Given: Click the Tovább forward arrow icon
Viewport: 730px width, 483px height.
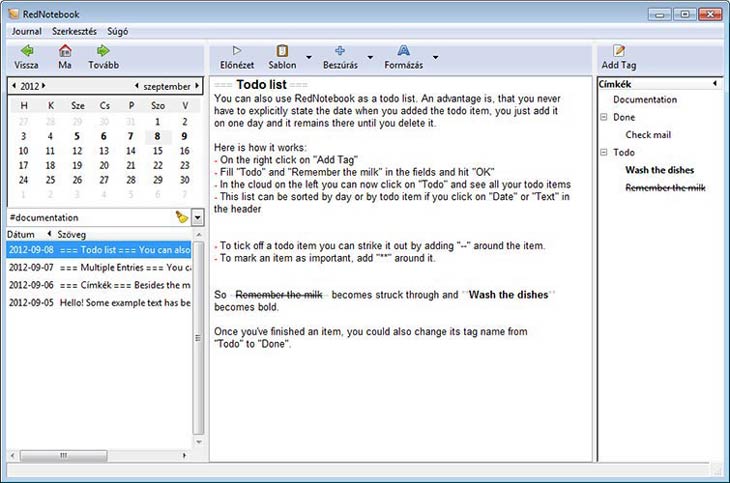Looking at the screenshot, I should click(x=102, y=51).
